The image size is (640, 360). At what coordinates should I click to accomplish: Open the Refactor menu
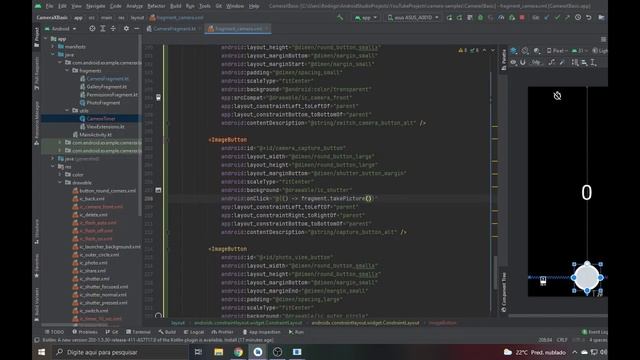point(156,6)
